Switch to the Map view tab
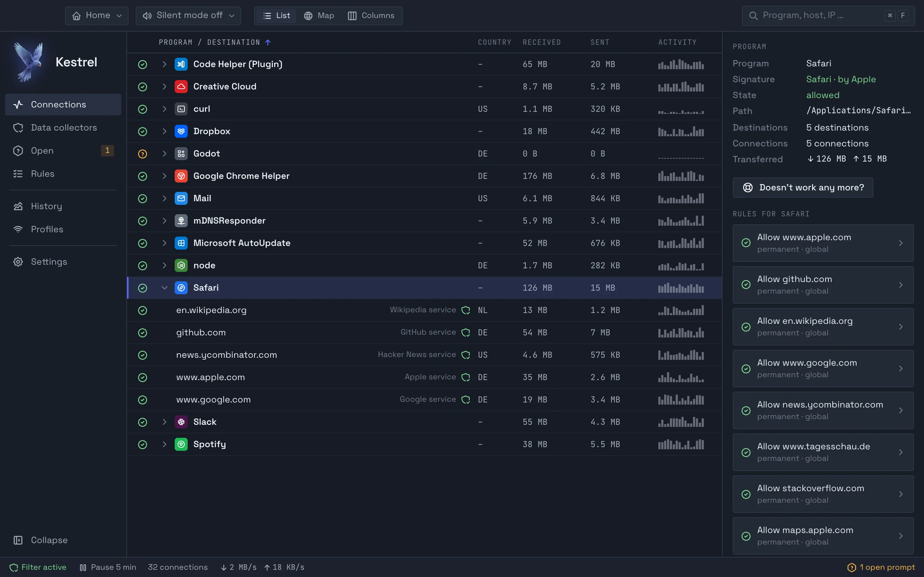Screen dimensions: 924x577 (319, 16)
